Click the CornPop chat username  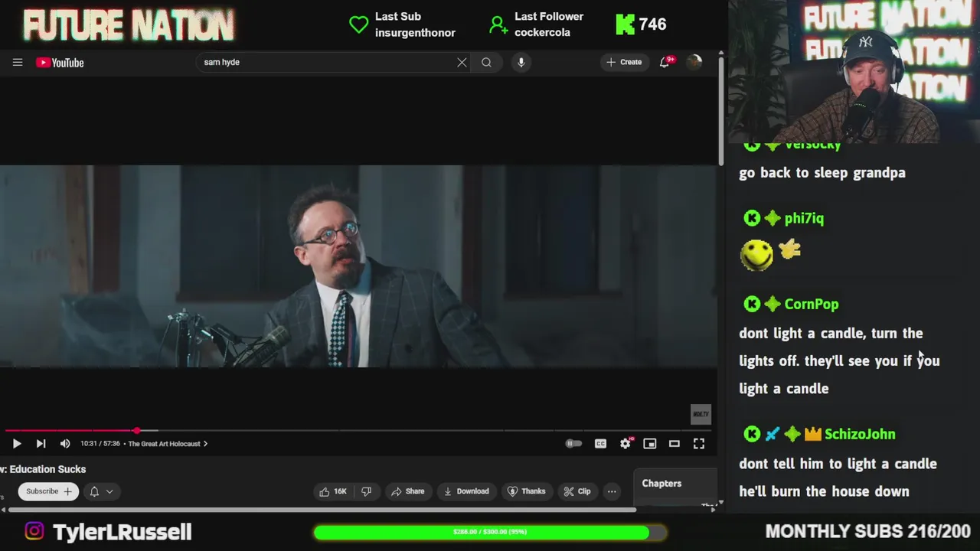[x=812, y=305]
